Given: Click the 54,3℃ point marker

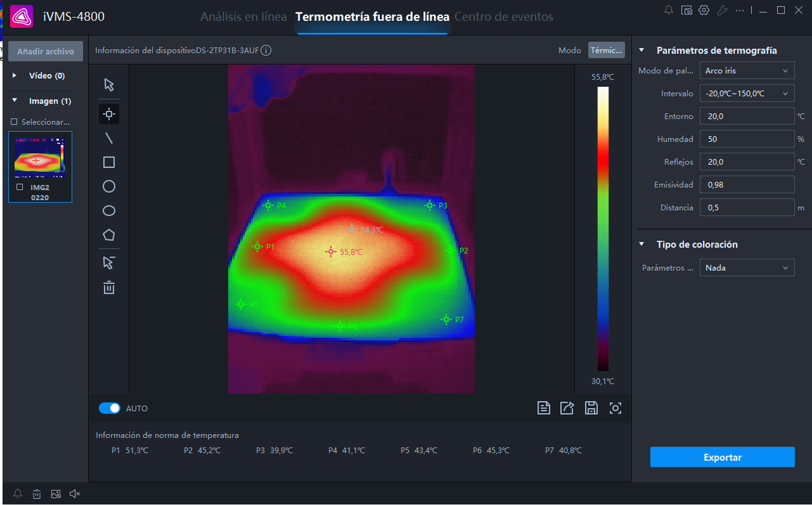Looking at the screenshot, I should point(352,229).
